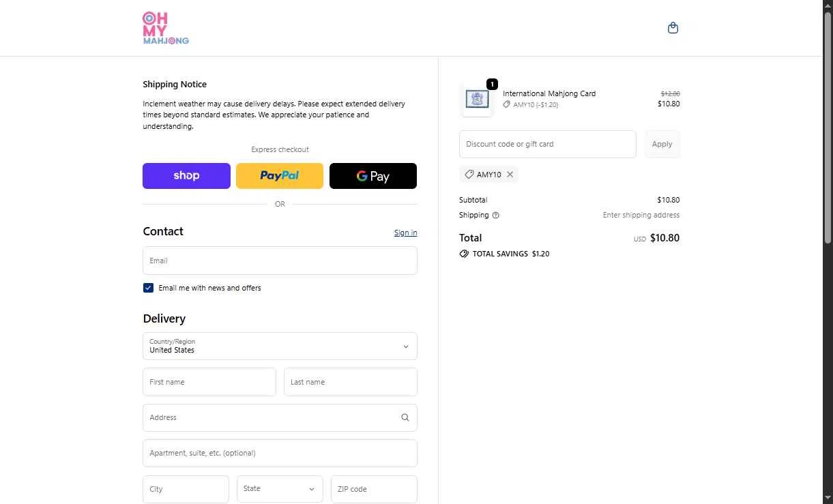Click the shipping info help icon
Viewport: 833px width, 504px height.
tap(496, 216)
